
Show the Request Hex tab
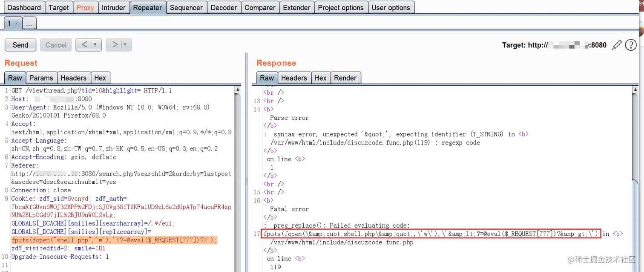[100, 78]
